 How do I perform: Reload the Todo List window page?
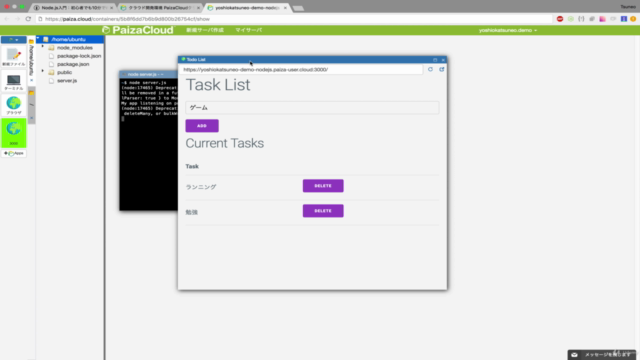coord(430,69)
